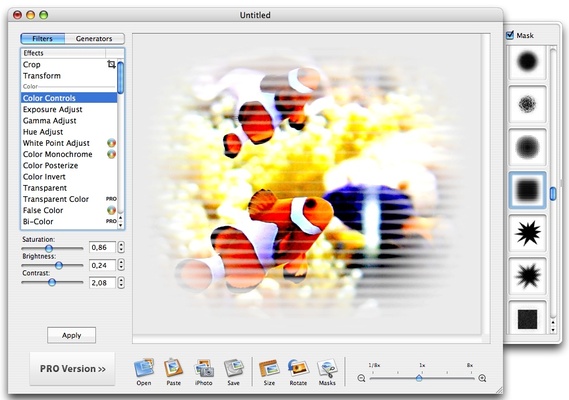Select the Gamma Adjust effect
569x400 pixels.
[x=69, y=121]
